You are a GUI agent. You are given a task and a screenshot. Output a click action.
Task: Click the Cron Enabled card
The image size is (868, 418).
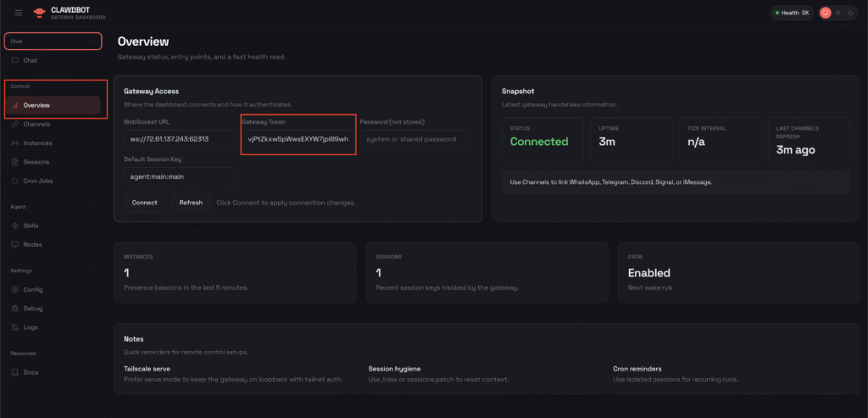pyautogui.click(x=739, y=273)
